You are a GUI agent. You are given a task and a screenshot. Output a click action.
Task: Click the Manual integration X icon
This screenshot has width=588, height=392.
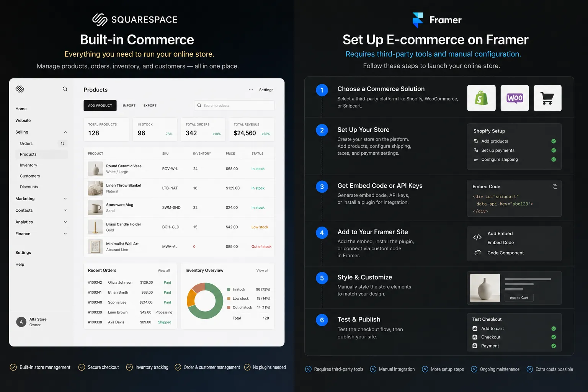click(373, 369)
